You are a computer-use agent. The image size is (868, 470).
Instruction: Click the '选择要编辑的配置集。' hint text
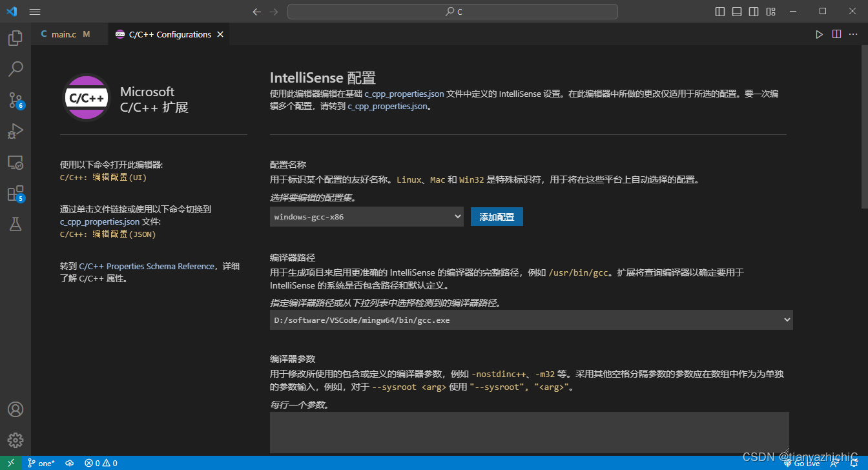[313, 198]
